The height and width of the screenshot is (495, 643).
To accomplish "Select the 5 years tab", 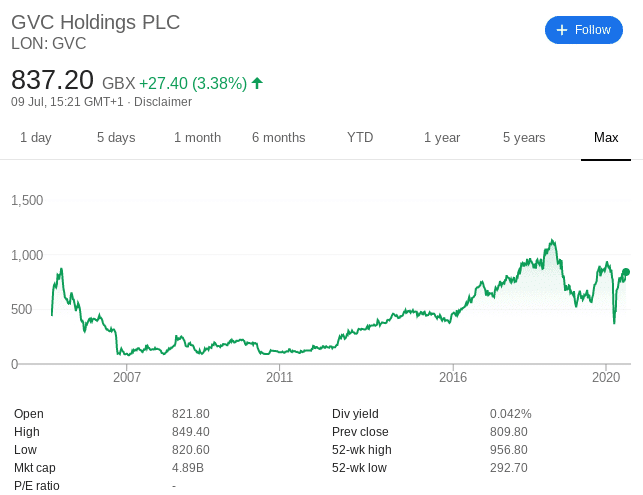I will pos(524,137).
